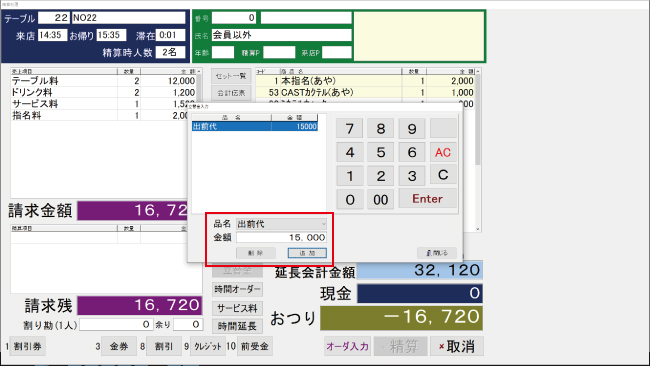The height and width of the screenshot is (366, 650).
Task: Click the yellow memo area
Action: point(419,36)
